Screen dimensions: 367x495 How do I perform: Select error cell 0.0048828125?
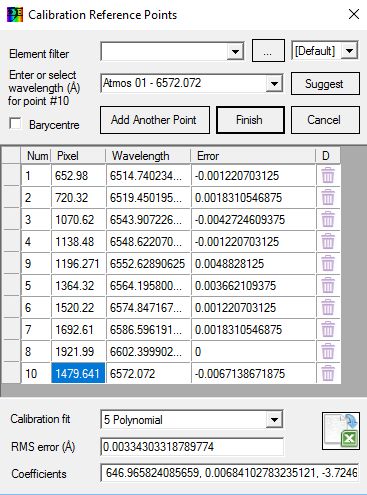(x=253, y=263)
